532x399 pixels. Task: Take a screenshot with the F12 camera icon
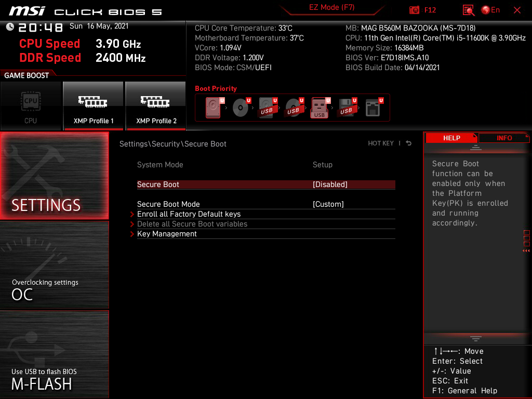[414, 10]
